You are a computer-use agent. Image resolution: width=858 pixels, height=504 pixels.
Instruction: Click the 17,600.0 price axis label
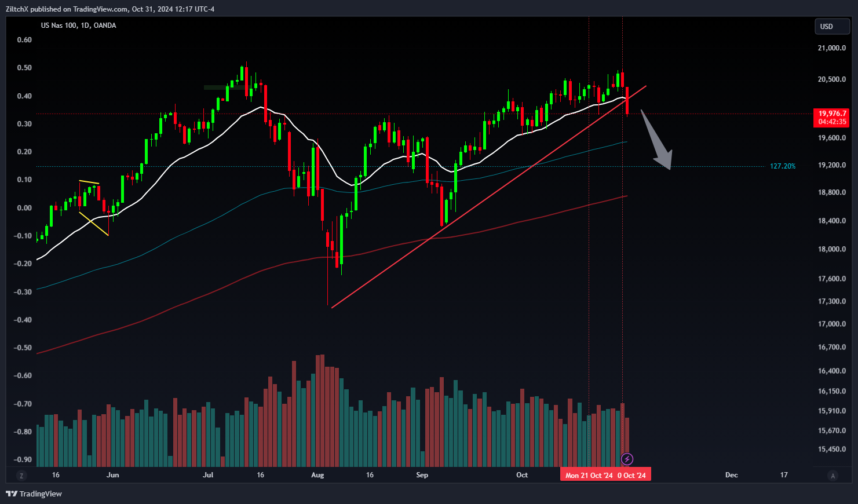point(831,279)
